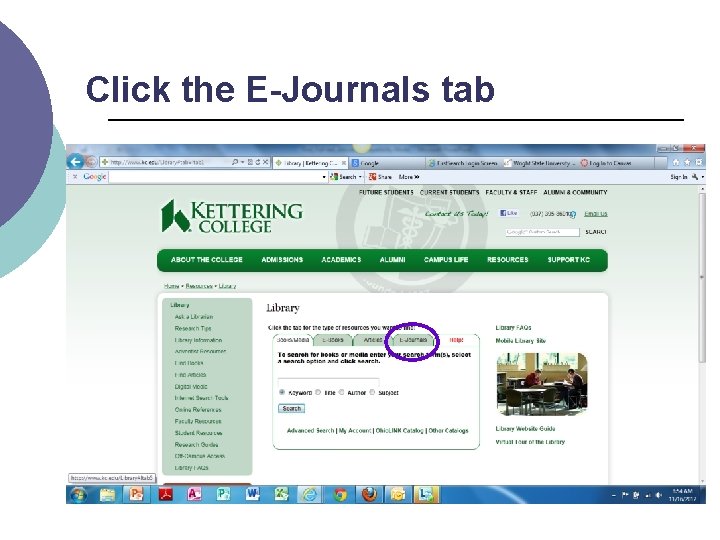Image resolution: width=720 pixels, height=540 pixels.
Task: Switch to the Log In to Drawer tab
Action: [616, 163]
